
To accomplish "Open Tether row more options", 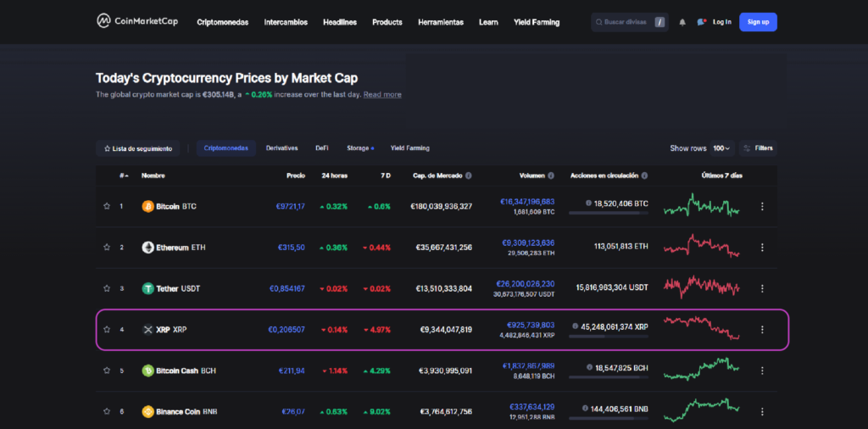I will click(762, 288).
